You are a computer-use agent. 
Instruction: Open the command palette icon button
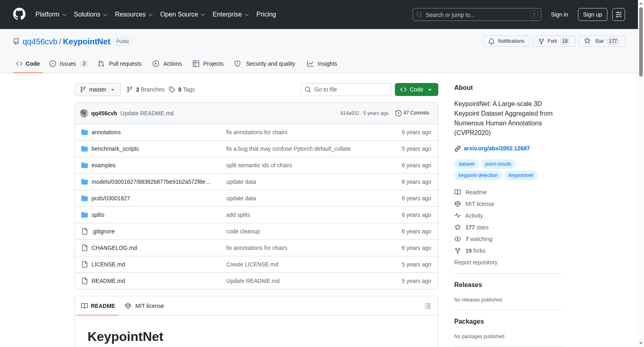619,15
